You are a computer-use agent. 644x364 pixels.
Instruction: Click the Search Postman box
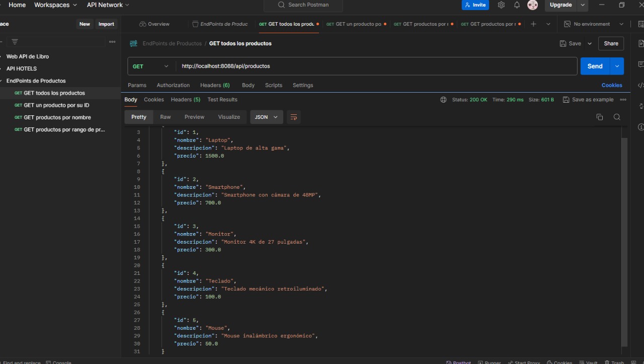[x=303, y=5]
